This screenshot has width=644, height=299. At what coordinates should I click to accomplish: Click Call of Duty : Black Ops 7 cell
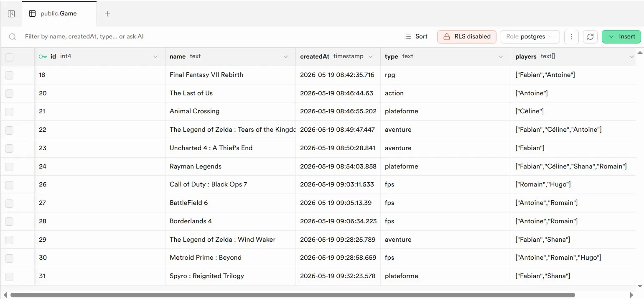tap(230, 184)
